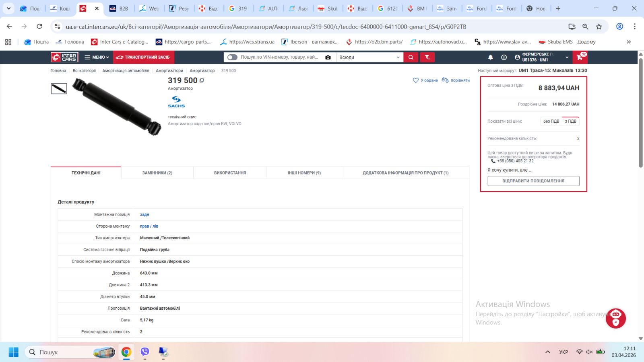Viewport: 644px width, 362px height.
Task: Open the shopping cart icon
Action: (x=580, y=57)
